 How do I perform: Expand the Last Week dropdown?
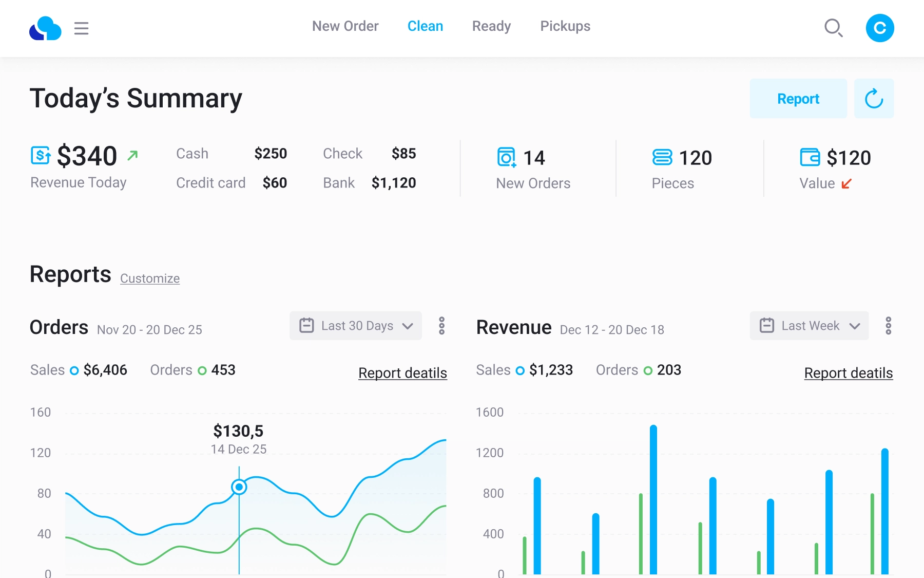(809, 326)
